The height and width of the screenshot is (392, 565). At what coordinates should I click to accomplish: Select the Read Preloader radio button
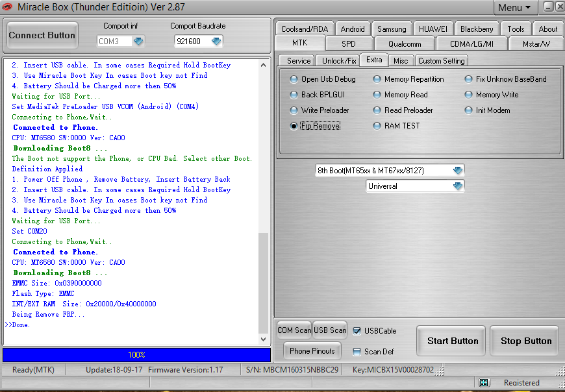(x=377, y=110)
